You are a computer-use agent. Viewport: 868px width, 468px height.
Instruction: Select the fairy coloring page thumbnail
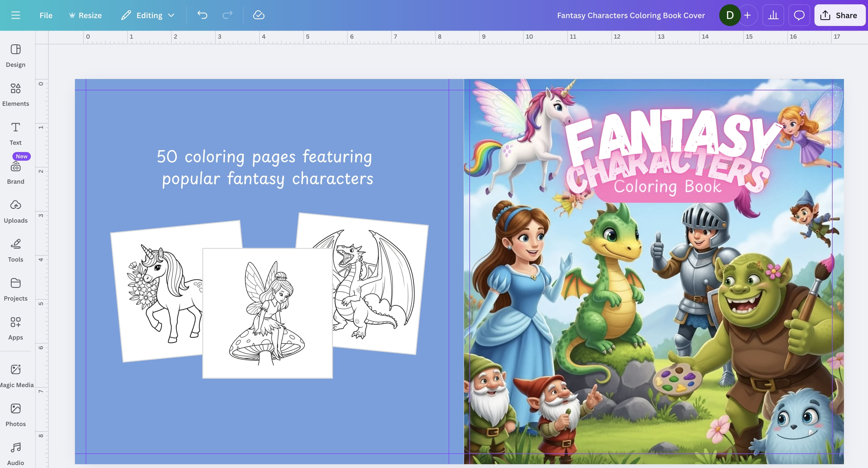pos(267,313)
